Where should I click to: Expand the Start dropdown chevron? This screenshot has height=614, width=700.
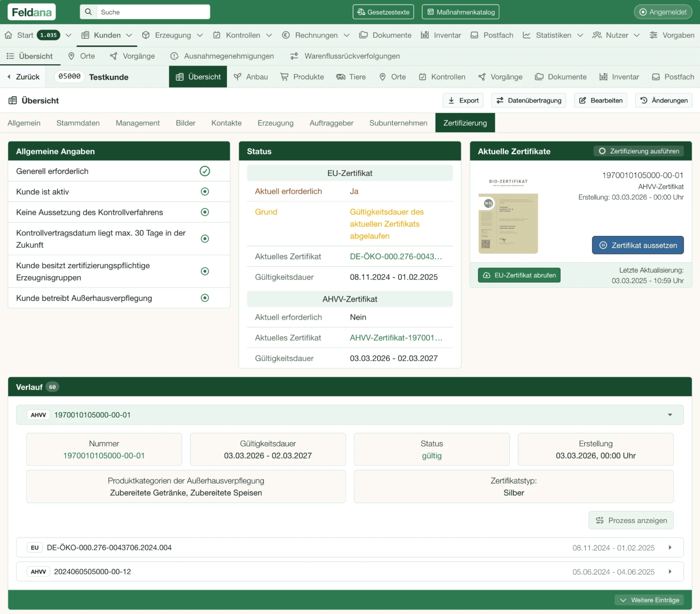pos(68,35)
